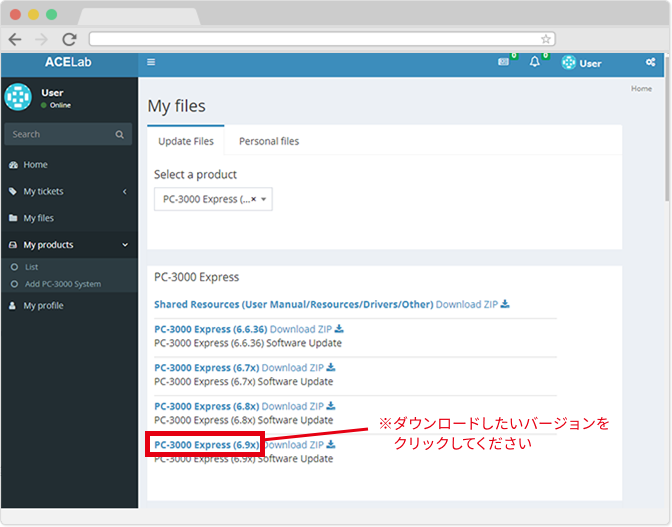Clear the selected product with the x
This screenshot has width=672, height=527.
(254, 199)
